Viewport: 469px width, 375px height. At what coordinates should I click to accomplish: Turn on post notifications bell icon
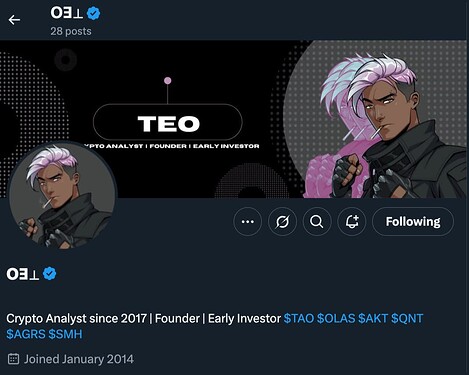tap(352, 222)
